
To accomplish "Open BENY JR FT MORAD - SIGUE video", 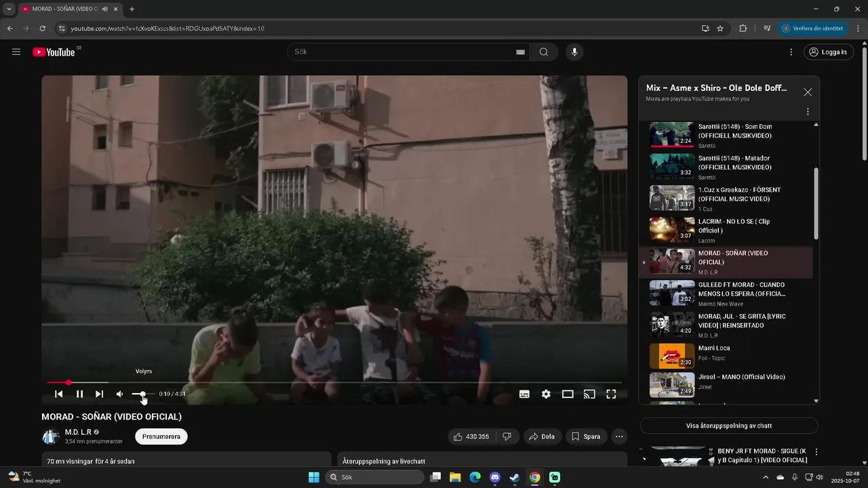I will [x=762, y=455].
